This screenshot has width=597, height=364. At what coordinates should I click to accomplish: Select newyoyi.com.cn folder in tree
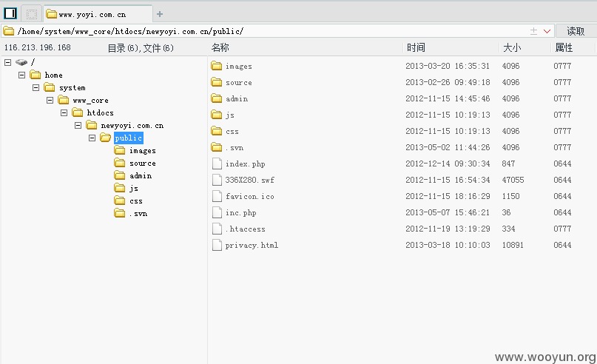[x=132, y=125]
